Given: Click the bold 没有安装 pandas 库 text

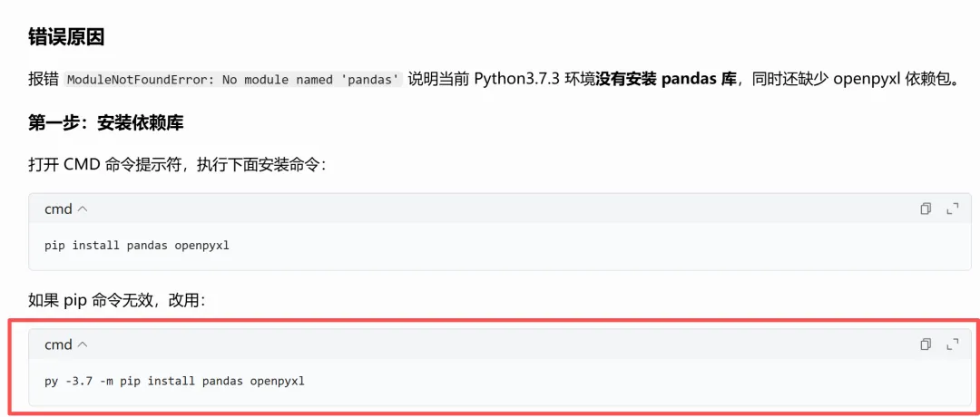Looking at the screenshot, I should click(666, 80).
